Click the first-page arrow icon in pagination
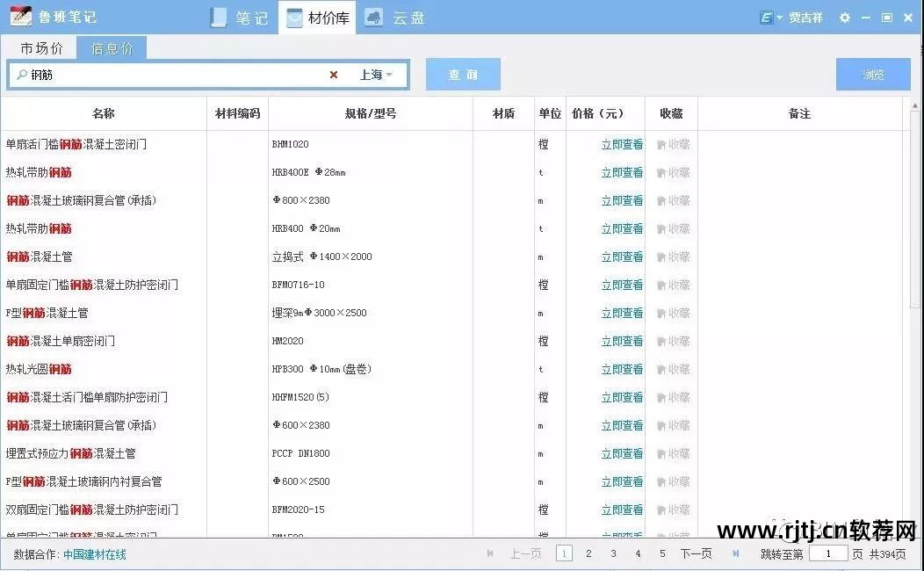This screenshot has height=571, width=924. [490, 554]
